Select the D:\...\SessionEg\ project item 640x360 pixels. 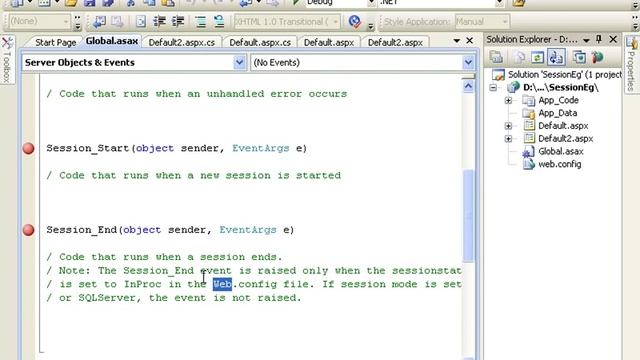[561, 87]
